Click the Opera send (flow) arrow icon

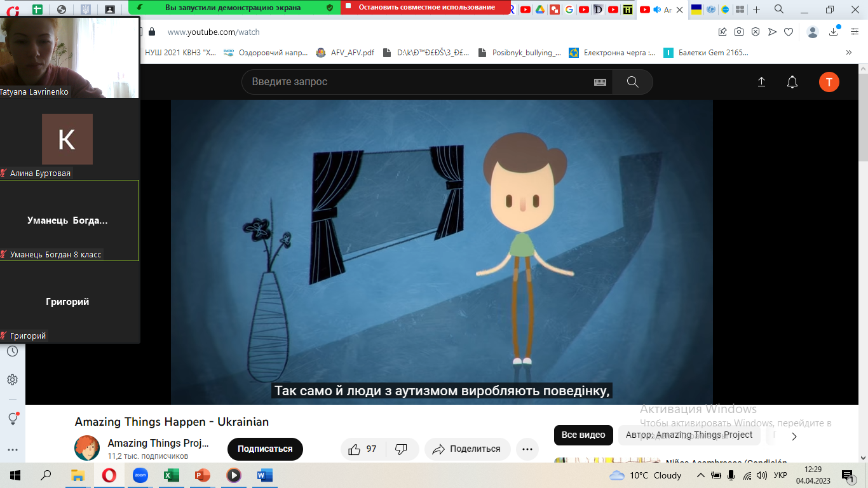tap(772, 32)
